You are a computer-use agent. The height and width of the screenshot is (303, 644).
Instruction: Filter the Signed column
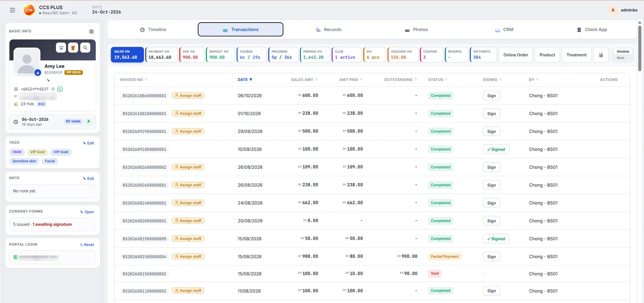pos(500,80)
